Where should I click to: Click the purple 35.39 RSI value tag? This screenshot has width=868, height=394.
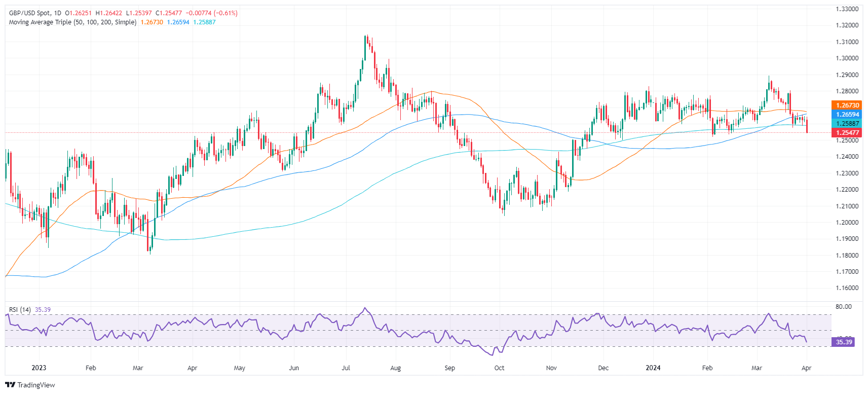pos(843,342)
